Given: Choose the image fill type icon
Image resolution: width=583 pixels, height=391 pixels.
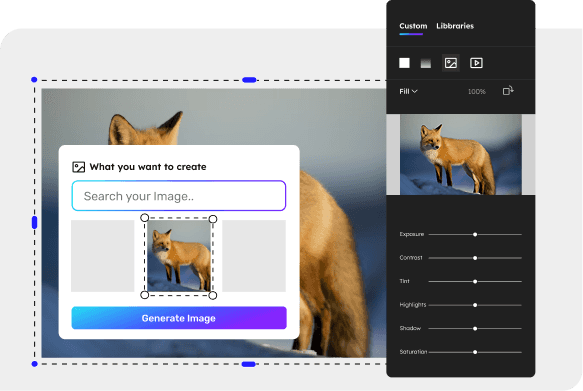Looking at the screenshot, I should (451, 63).
